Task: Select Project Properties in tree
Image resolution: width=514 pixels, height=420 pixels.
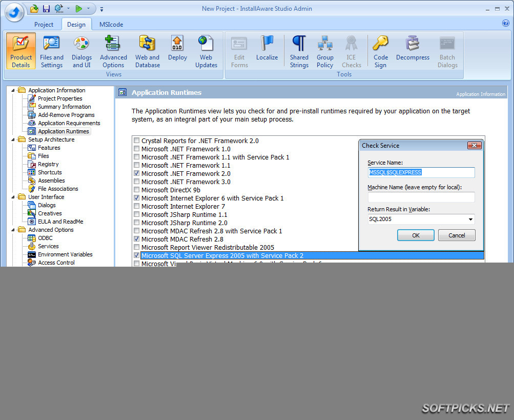Action: click(60, 98)
